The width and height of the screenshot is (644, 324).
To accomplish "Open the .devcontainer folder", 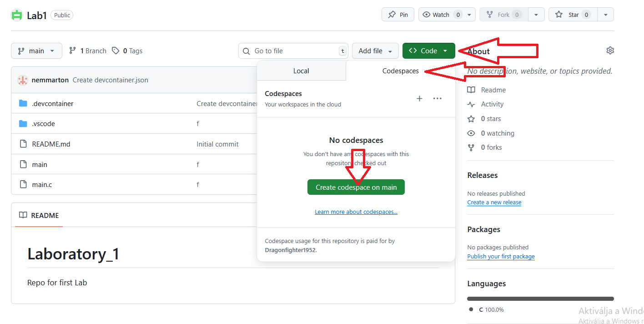I will pos(52,104).
